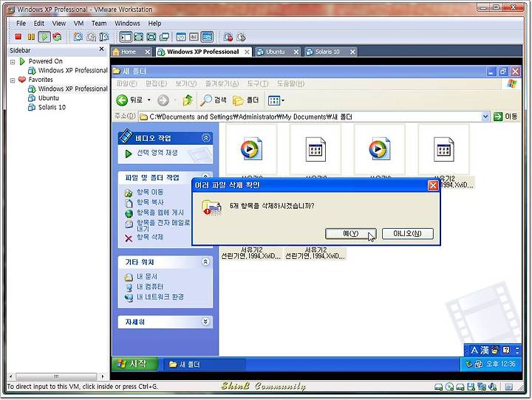Image resolution: width=532 pixels, height=400 pixels.
Task: Close the Ubuntu tab with its X
Action: click(296, 52)
